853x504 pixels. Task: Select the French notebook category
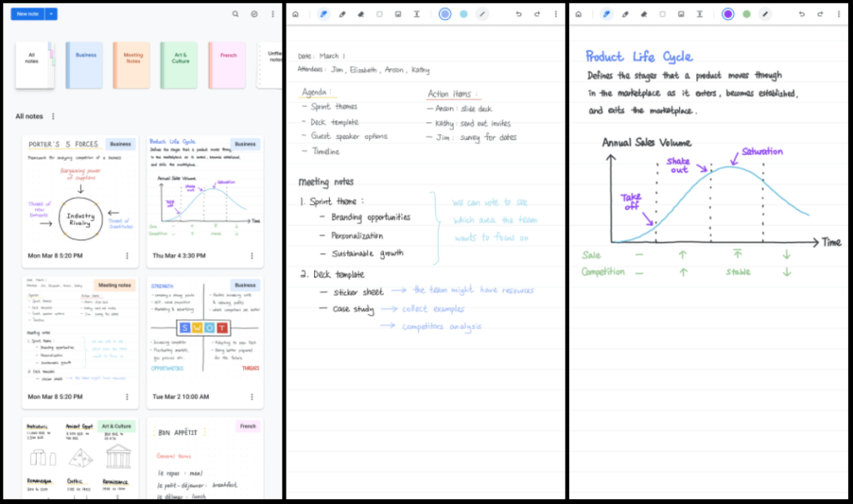pos(226,63)
